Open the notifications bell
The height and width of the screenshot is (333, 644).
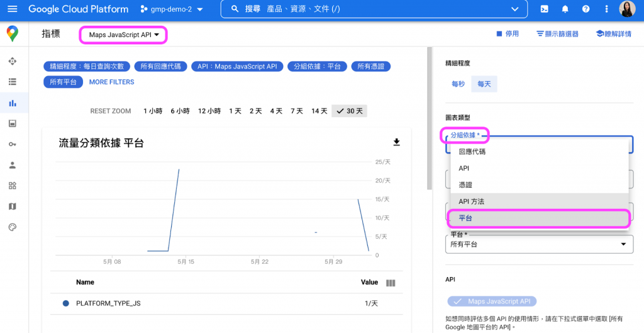tap(565, 9)
